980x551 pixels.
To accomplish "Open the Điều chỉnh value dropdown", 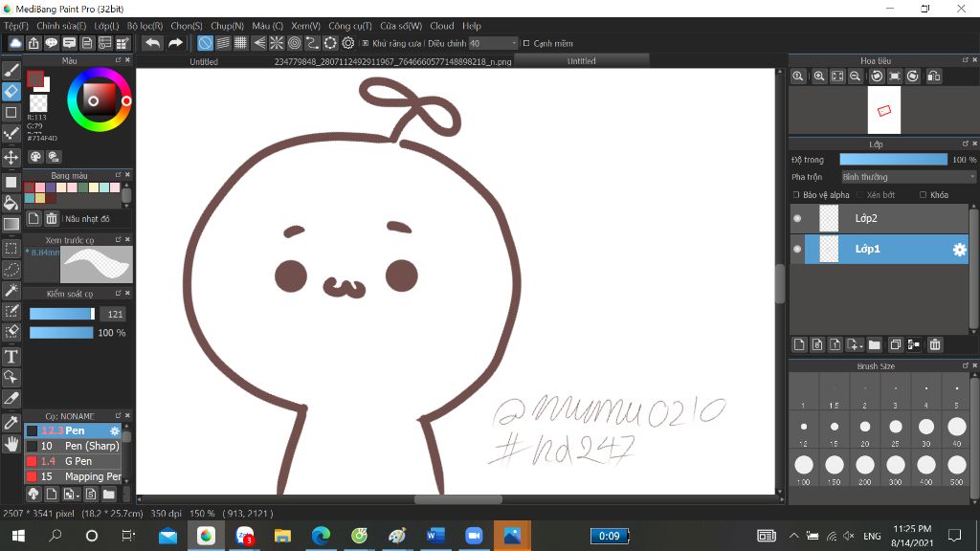I will (x=514, y=43).
